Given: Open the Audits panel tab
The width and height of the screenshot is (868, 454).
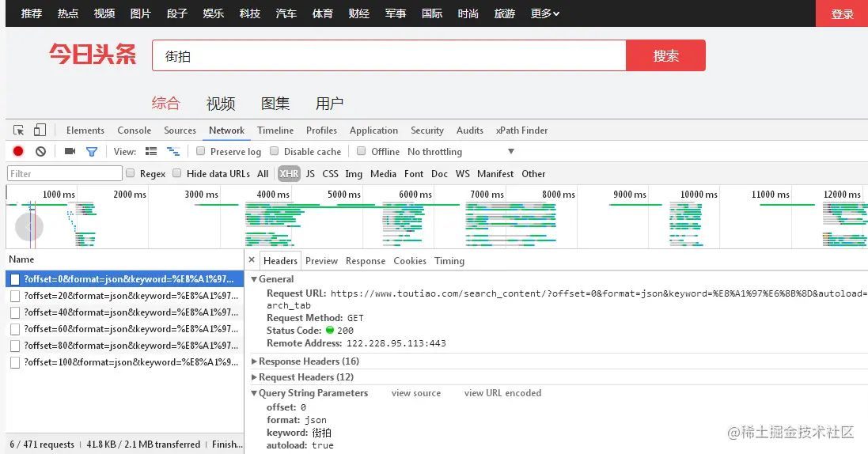Looking at the screenshot, I should click(x=469, y=130).
